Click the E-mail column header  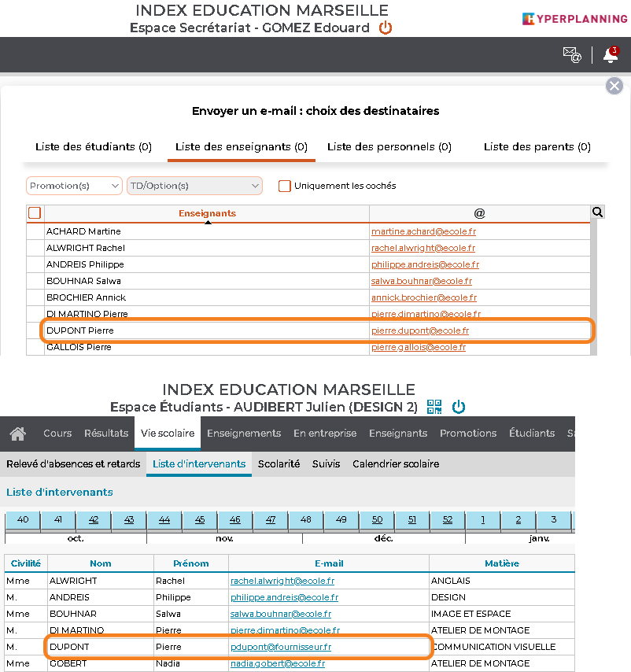point(329,563)
